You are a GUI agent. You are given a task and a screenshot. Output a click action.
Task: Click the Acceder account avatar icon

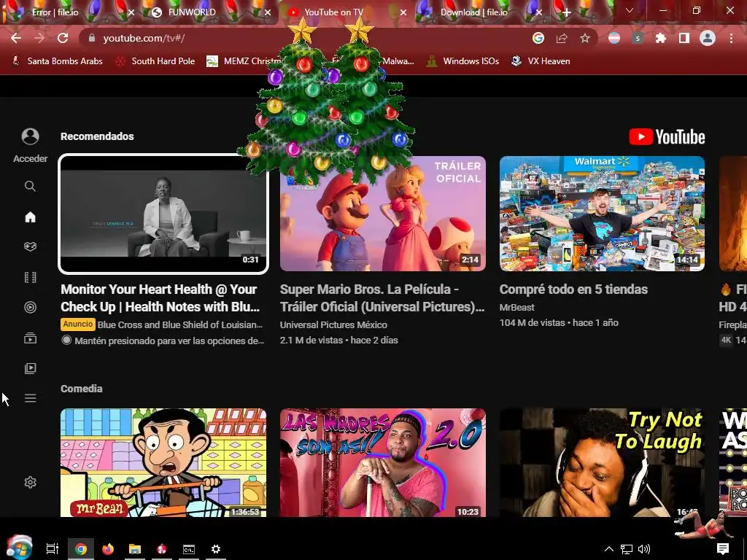pyautogui.click(x=30, y=136)
